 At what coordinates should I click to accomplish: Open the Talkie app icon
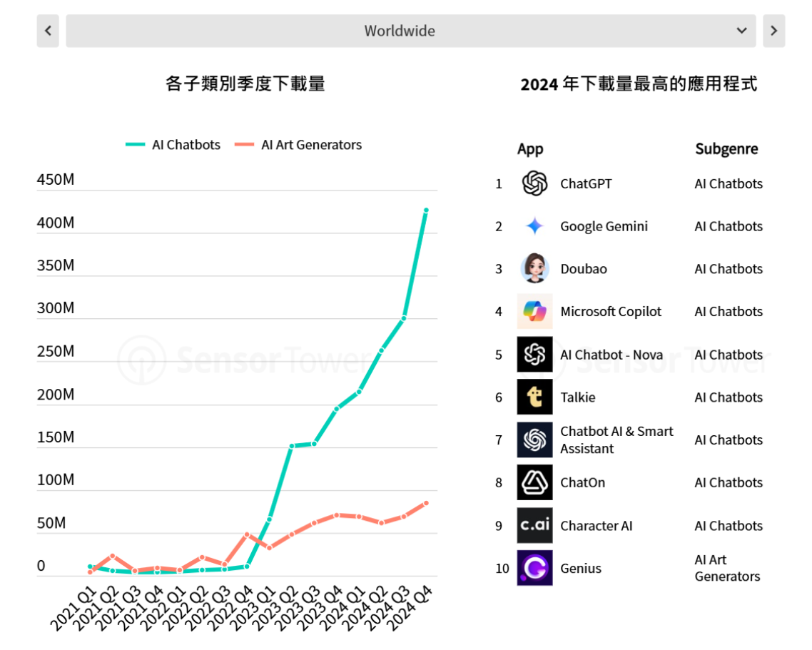[x=534, y=397]
